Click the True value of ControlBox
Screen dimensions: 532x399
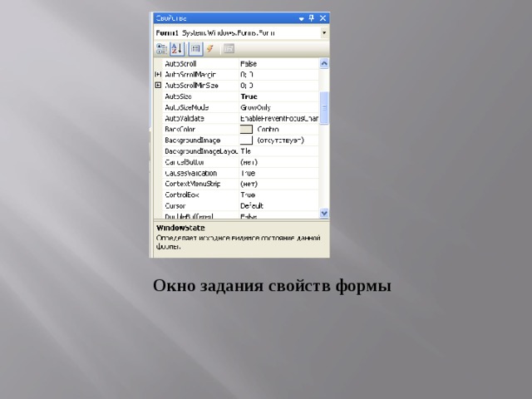pyautogui.click(x=248, y=195)
